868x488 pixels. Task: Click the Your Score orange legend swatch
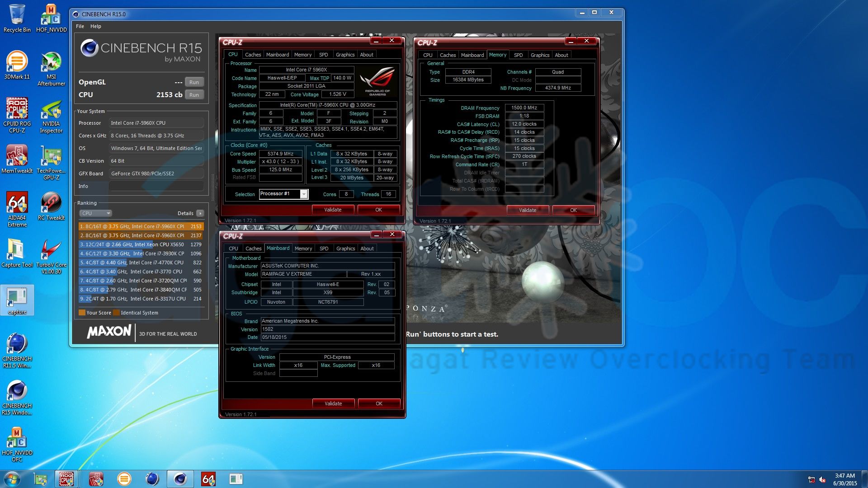(x=82, y=313)
